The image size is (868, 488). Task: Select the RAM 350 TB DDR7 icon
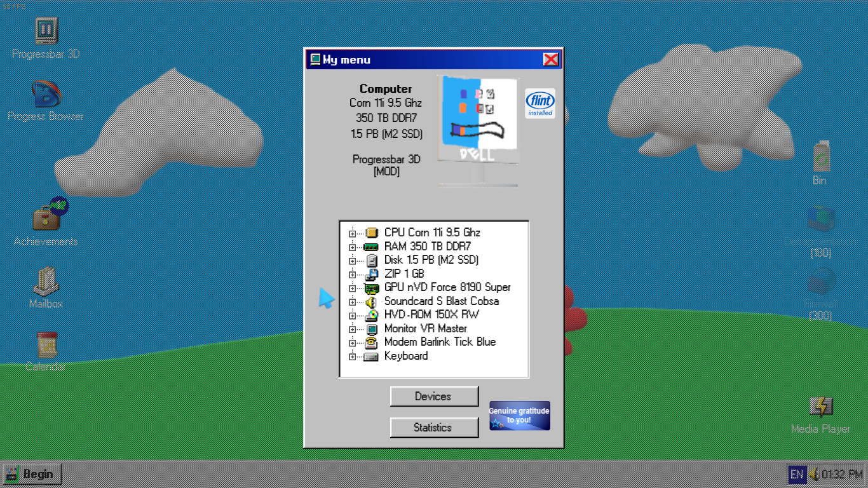coord(372,246)
